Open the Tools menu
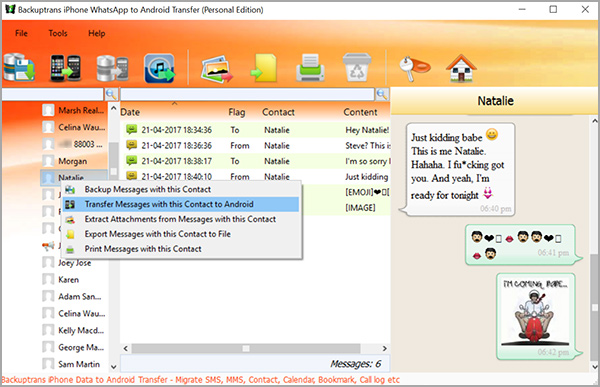This screenshot has width=600, height=387. pos(58,33)
